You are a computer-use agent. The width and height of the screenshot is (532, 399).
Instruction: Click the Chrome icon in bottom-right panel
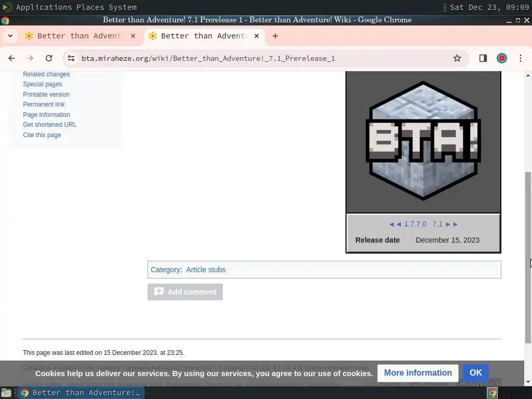[492, 393]
